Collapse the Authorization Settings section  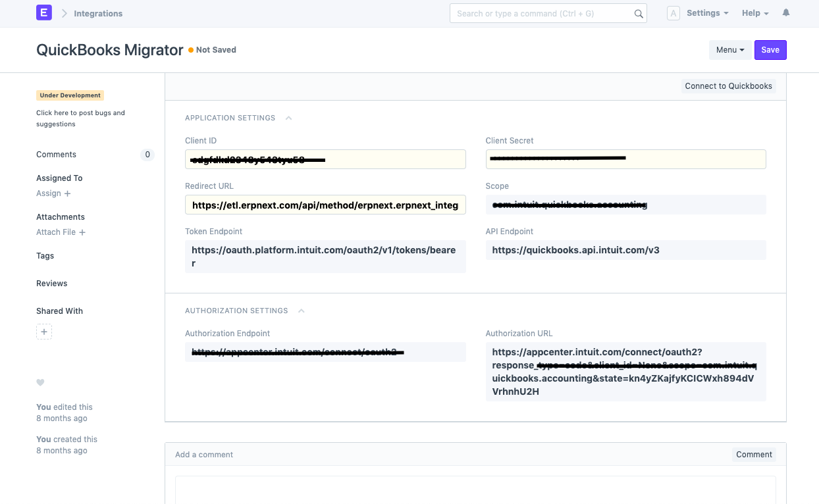tap(301, 311)
